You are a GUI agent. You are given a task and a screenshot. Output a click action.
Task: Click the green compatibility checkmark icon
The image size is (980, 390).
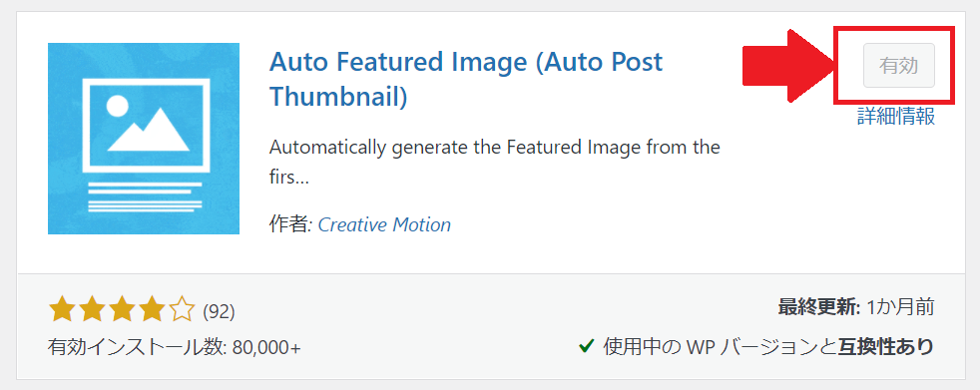(x=586, y=345)
